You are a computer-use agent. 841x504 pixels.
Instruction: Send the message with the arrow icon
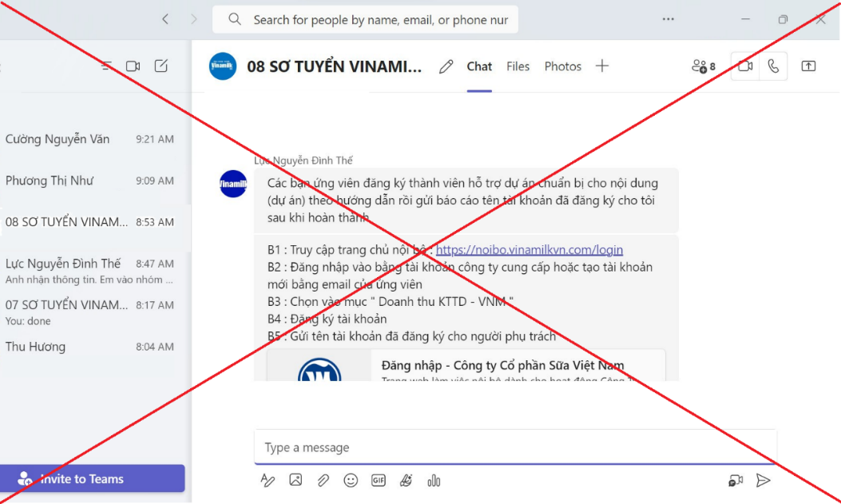pyautogui.click(x=764, y=480)
